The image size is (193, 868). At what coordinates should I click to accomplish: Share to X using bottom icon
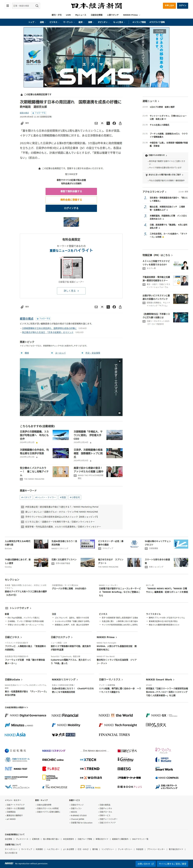[x=108, y=307]
